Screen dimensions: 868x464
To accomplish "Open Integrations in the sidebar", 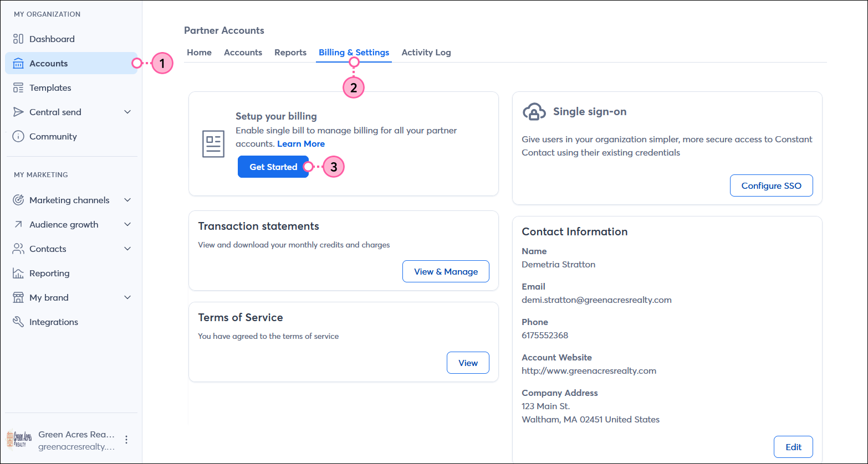I will click(x=71, y=322).
